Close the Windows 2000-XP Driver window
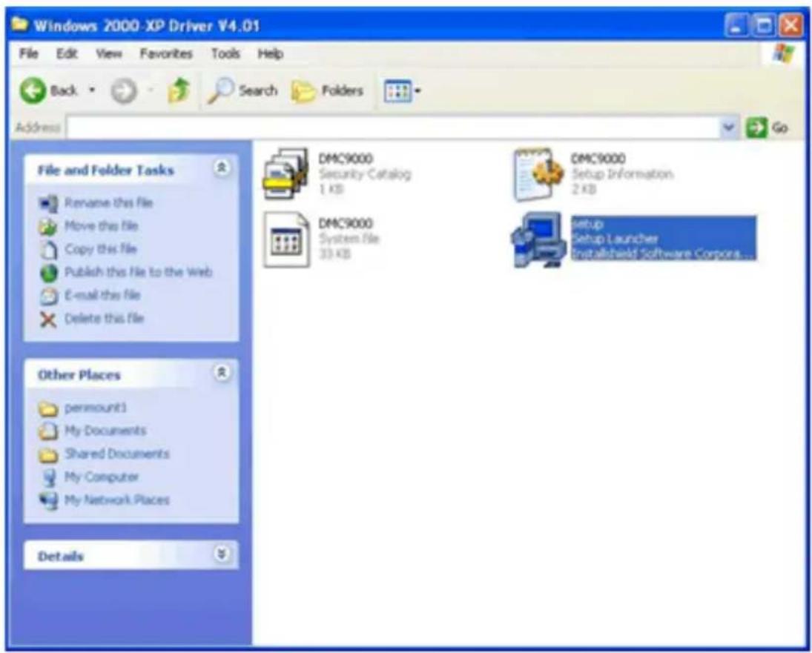 pos(791,26)
